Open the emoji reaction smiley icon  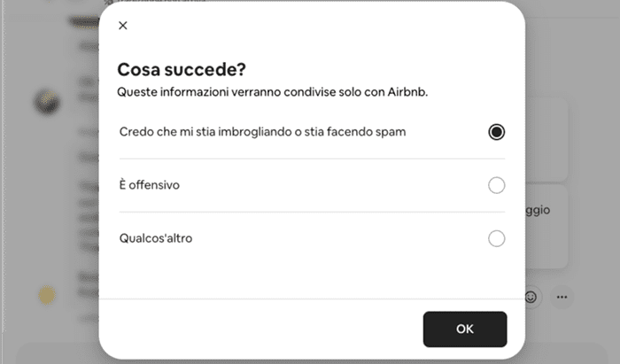pos(531,297)
